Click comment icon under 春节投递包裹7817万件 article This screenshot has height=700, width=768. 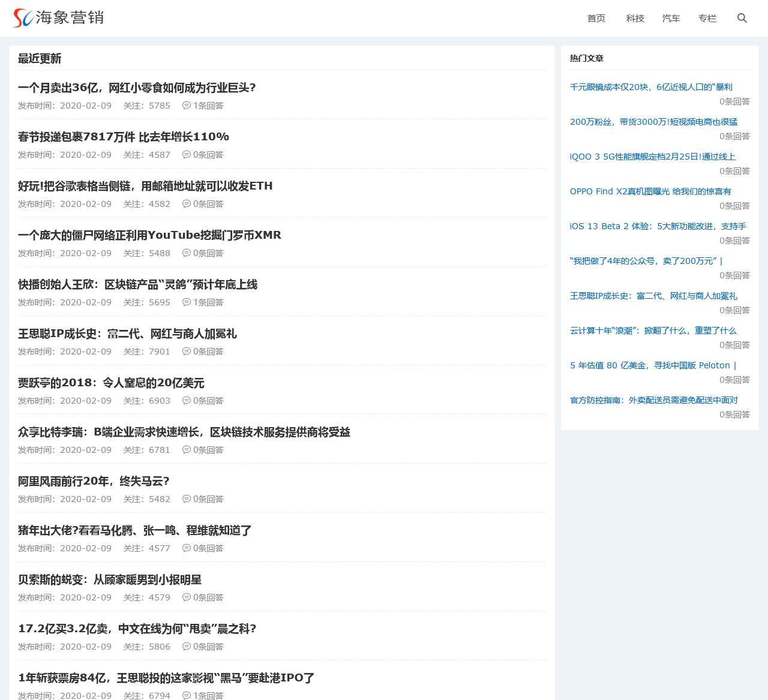[x=187, y=155]
